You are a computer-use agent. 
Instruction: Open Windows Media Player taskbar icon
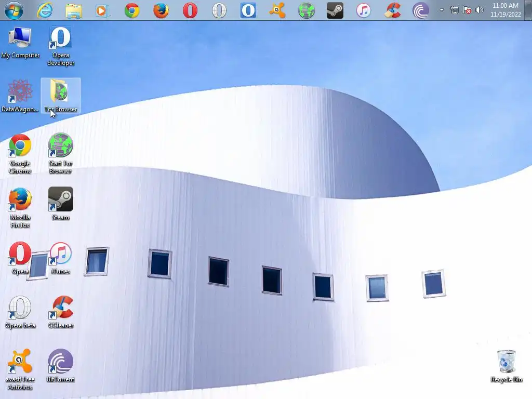(102, 10)
